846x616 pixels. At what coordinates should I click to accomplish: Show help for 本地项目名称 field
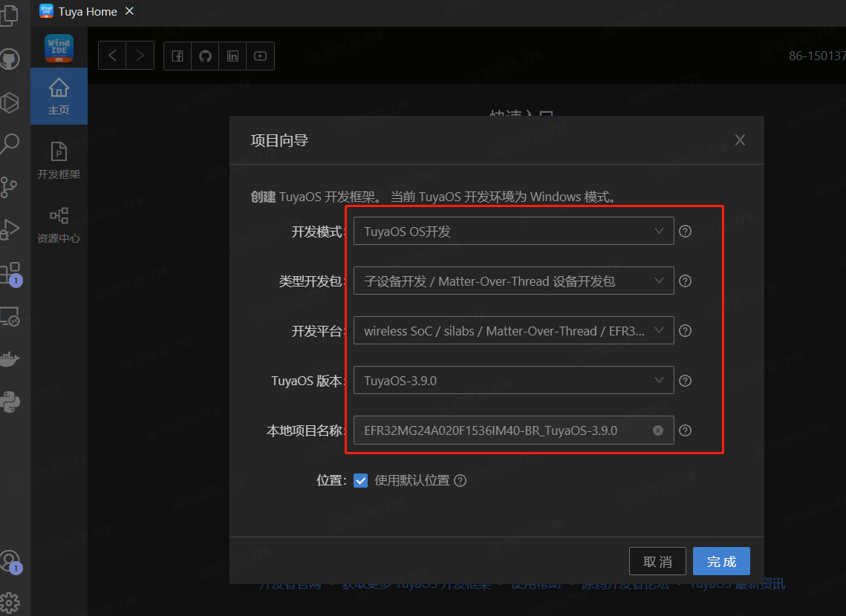click(686, 430)
